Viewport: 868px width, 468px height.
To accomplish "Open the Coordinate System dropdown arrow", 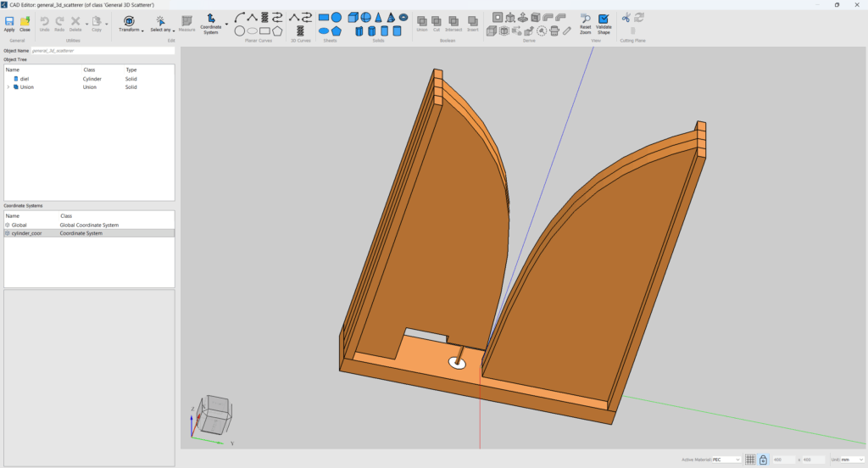I will pos(226,25).
